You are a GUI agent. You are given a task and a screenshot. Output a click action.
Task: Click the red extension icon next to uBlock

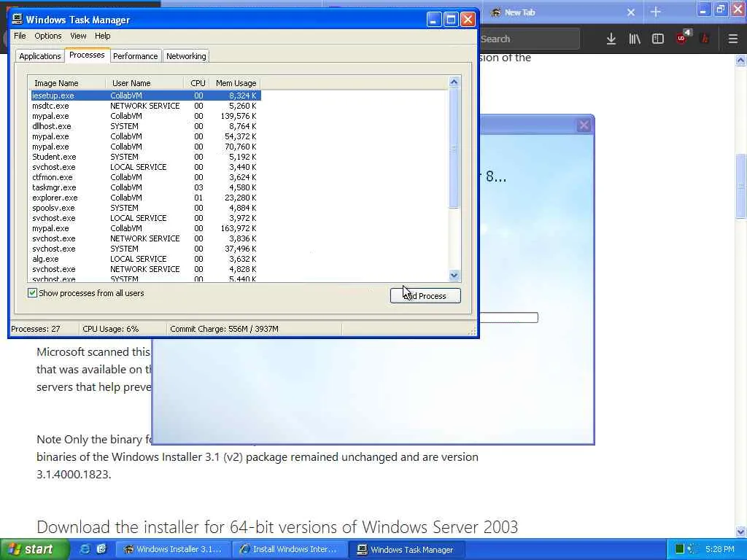click(705, 39)
